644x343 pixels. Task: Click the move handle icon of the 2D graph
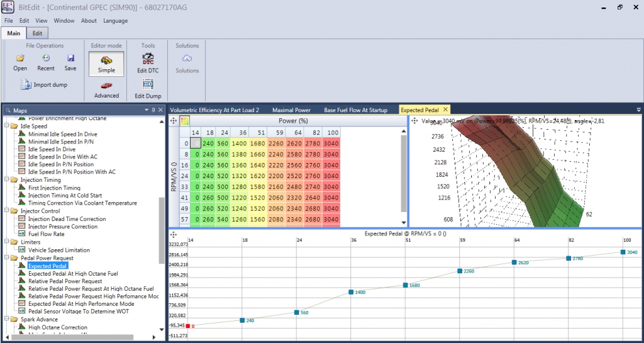click(x=174, y=234)
